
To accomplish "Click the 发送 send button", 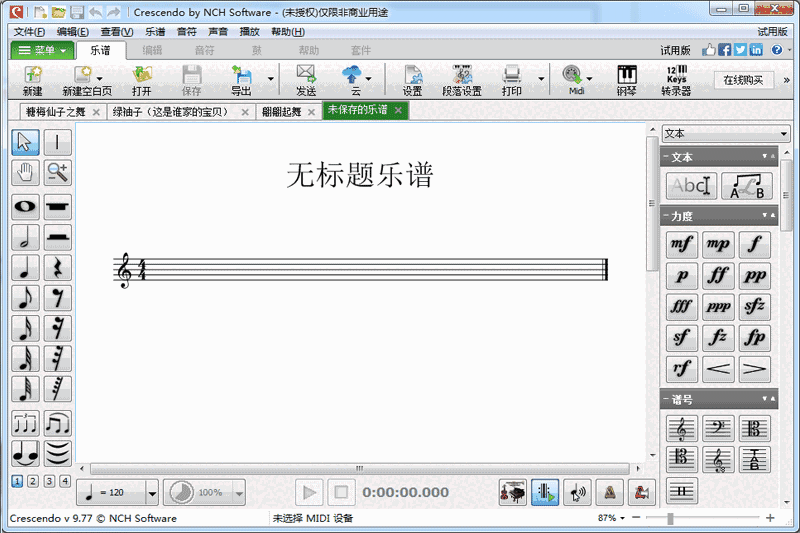I will pyautogui.click(x=306, y=80).
